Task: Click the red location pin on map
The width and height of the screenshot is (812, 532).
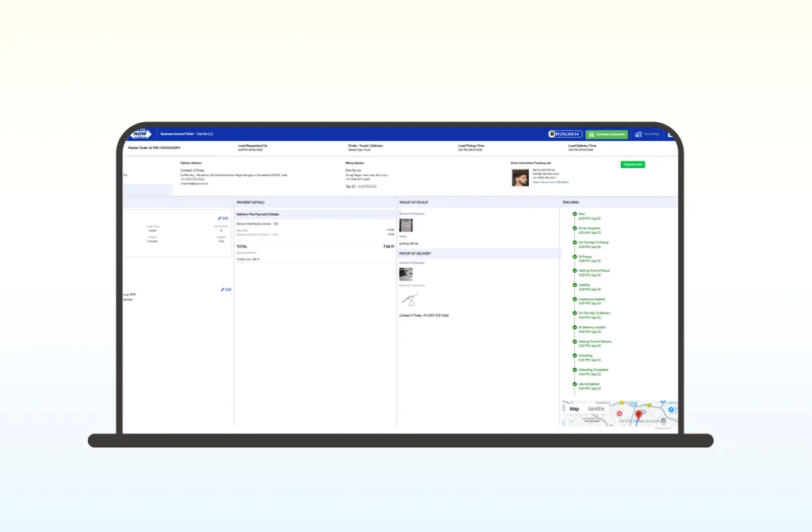Action: click(x=638, y=415)
